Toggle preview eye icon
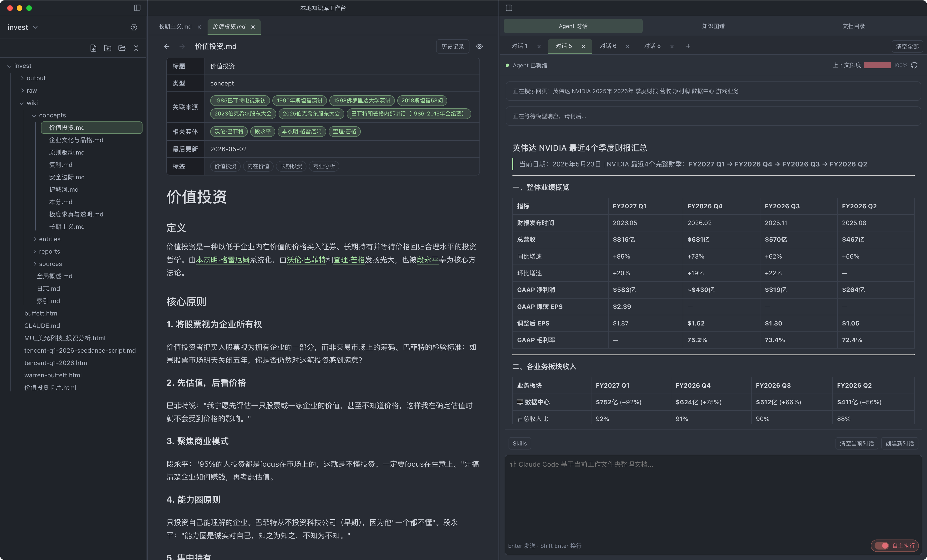The height and width of the screenshot is (560, 927). pyautogui.click(x=479, y=47)
